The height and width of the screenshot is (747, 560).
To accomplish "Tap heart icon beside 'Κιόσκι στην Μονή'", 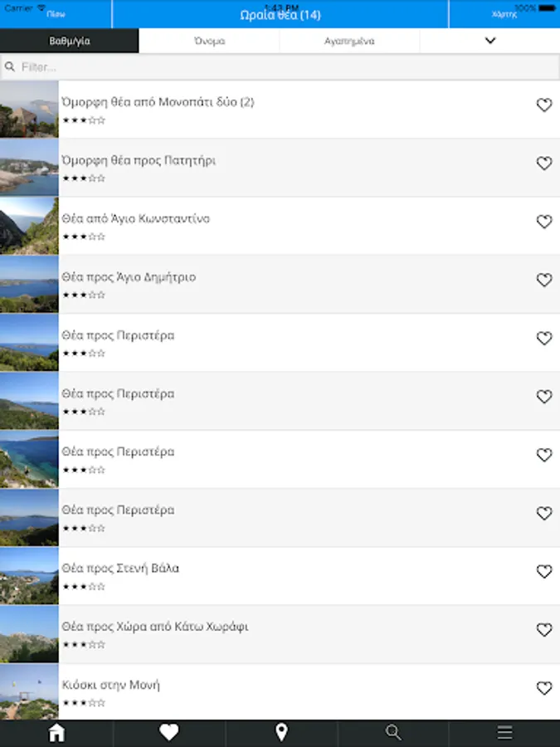I will [x=544, y=688].
